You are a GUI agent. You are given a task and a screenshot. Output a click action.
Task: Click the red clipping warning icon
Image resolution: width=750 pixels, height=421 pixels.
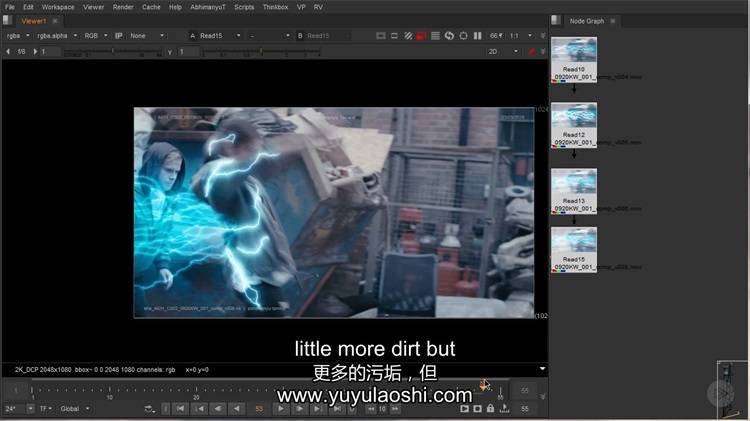(x=421, y=36)
